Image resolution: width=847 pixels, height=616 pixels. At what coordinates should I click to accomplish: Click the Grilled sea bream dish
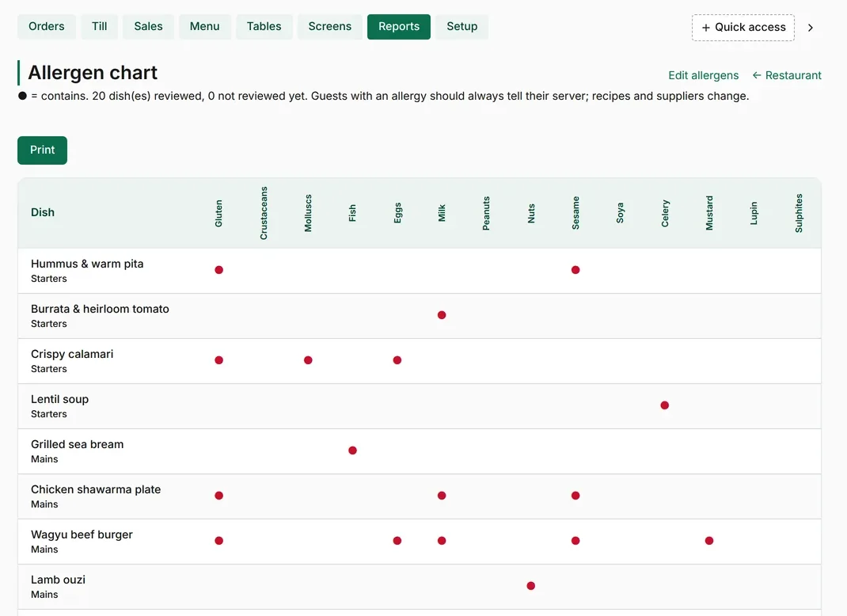78,444
